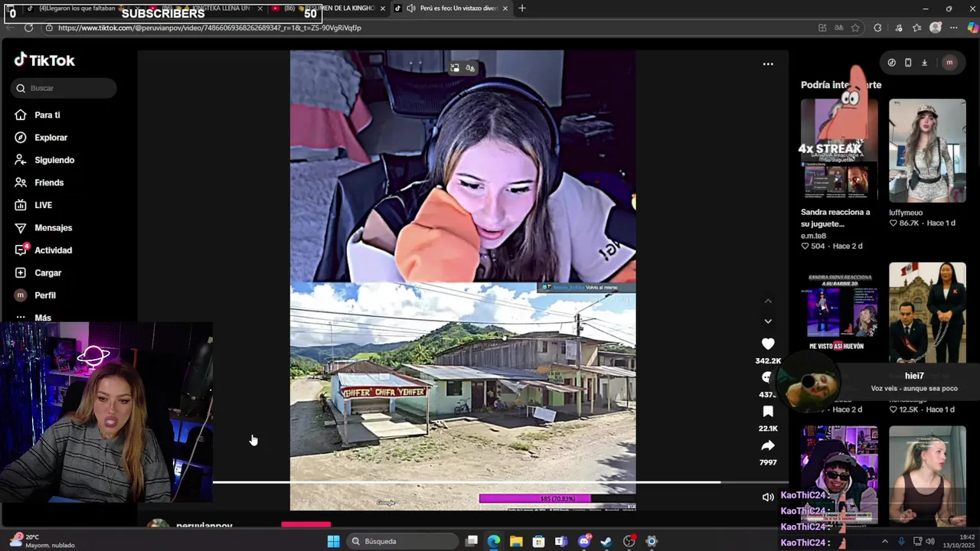Click the get-app phone icon
980x551 pixels.
908,63
